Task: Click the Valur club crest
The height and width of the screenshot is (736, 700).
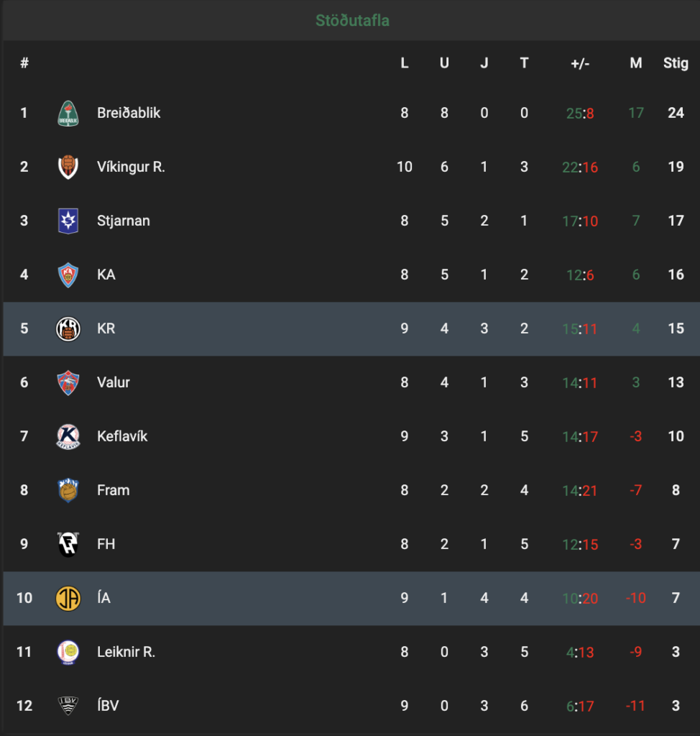Action: pyautogui.click(x=68, y=383)
